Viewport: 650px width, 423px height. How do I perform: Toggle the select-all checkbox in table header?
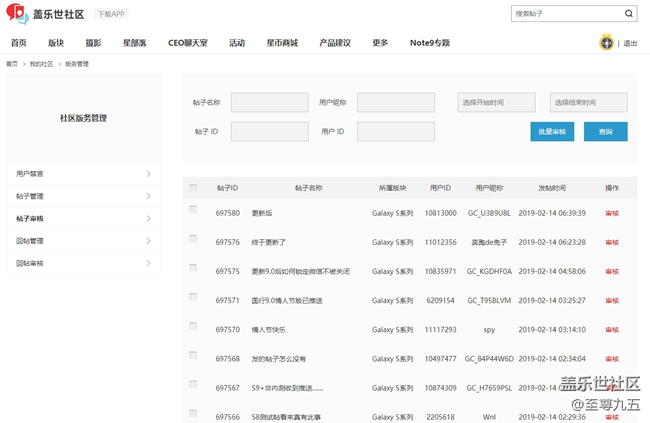(193, 188)
